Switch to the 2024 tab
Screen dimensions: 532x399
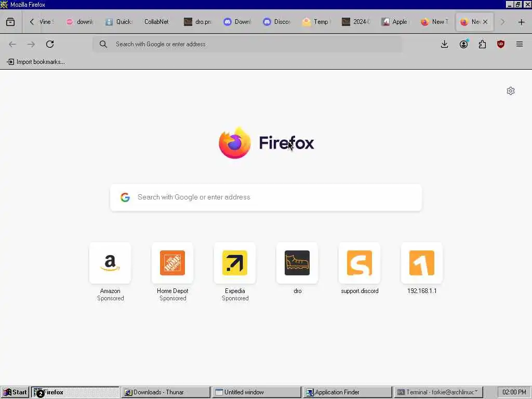pyautogui.click(x=355, y=22)
